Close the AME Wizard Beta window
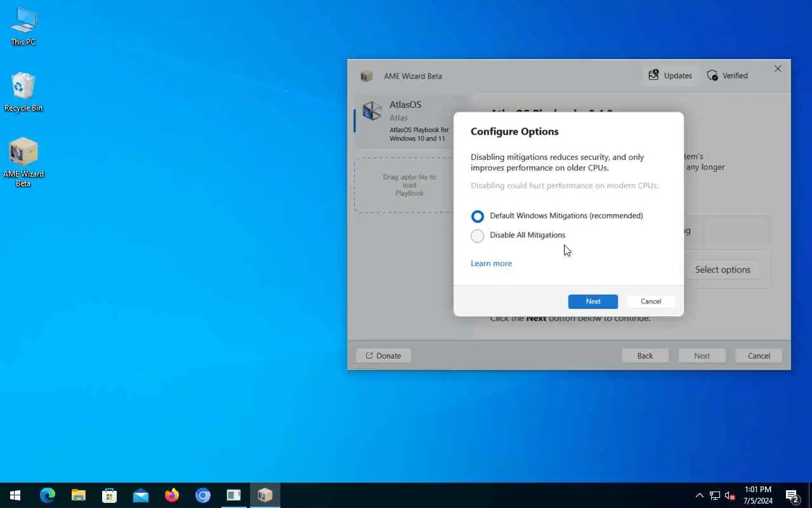 click(778, 69)
